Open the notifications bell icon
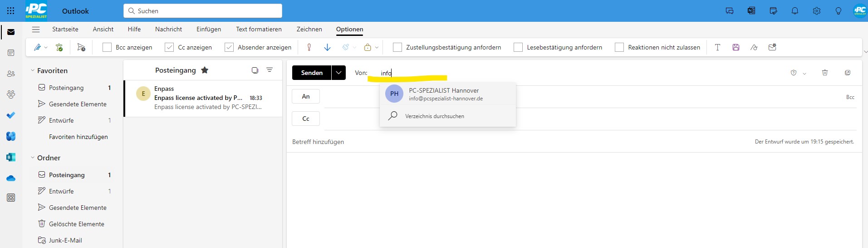868x248 pixels. coord(795,11)
